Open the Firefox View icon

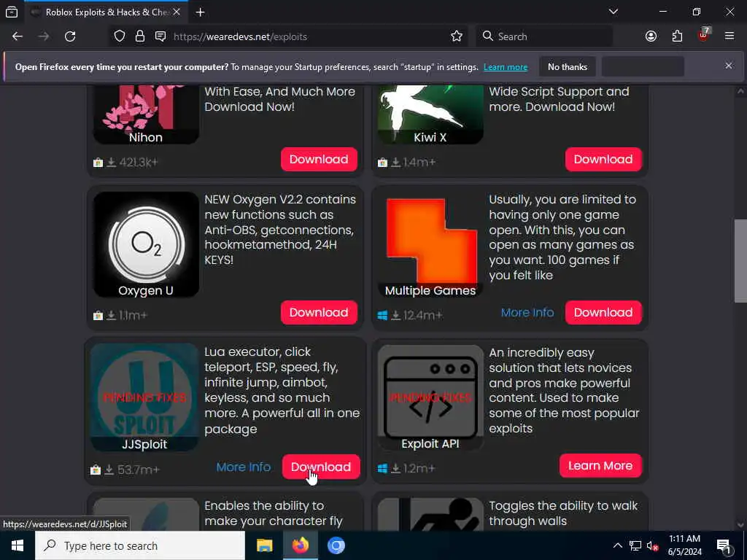[x=12, y=12]
